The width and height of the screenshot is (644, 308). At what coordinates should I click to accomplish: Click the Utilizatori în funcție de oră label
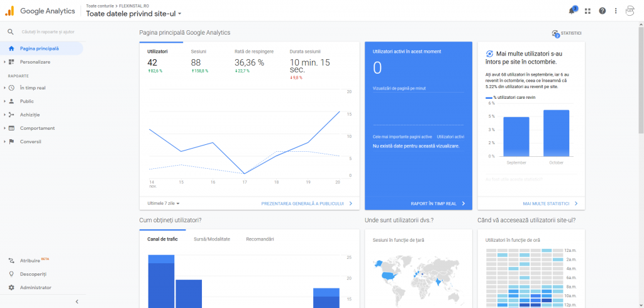(511, 240)
